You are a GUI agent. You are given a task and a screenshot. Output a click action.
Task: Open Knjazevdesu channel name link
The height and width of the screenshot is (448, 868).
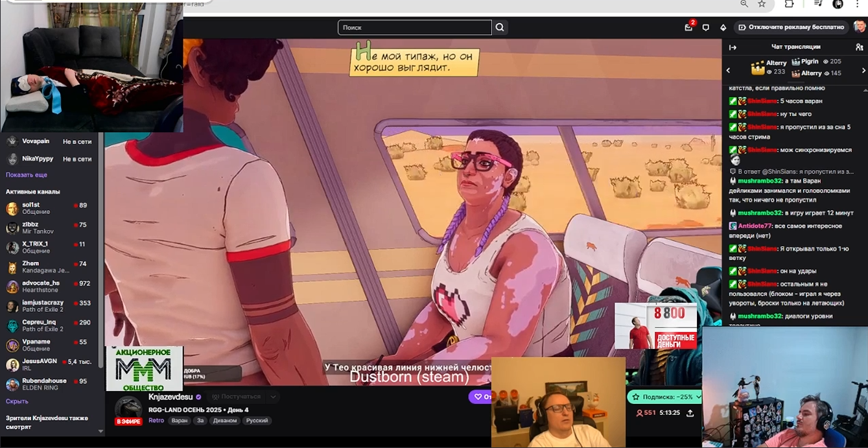[170, 397]
